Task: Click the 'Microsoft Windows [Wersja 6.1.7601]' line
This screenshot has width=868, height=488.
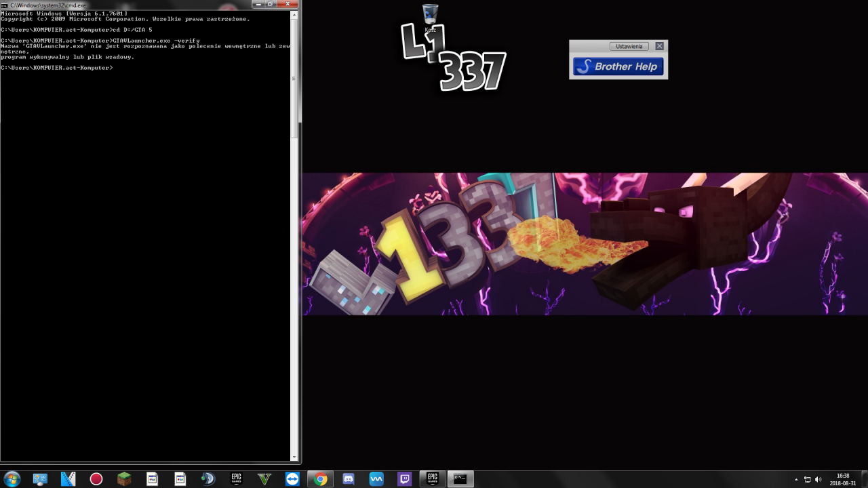Action: pos(64,14)
